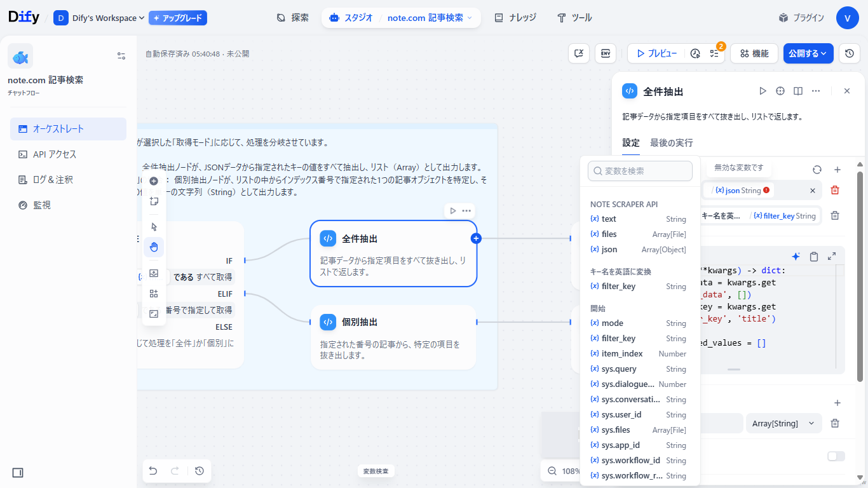Image resolution: width=868 pixels, height=488 pixels.
Task: Clear the json String variable value
Action: click(x=812, y=191)
